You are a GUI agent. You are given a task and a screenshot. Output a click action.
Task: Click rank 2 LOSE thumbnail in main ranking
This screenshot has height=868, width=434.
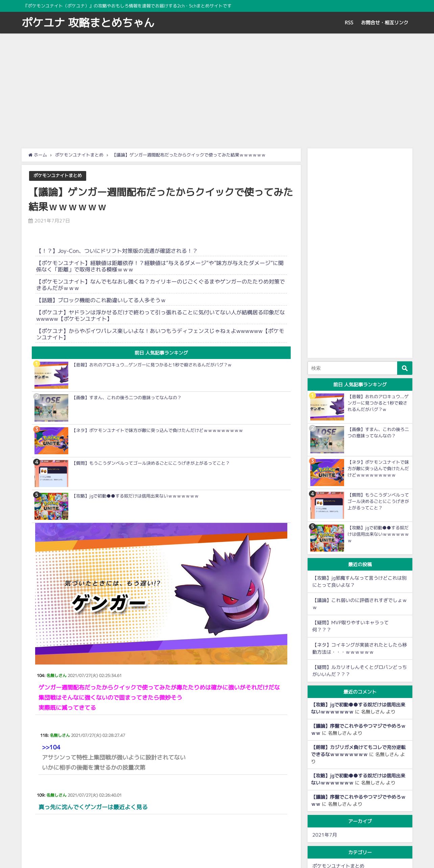click(x=51, y=408)
